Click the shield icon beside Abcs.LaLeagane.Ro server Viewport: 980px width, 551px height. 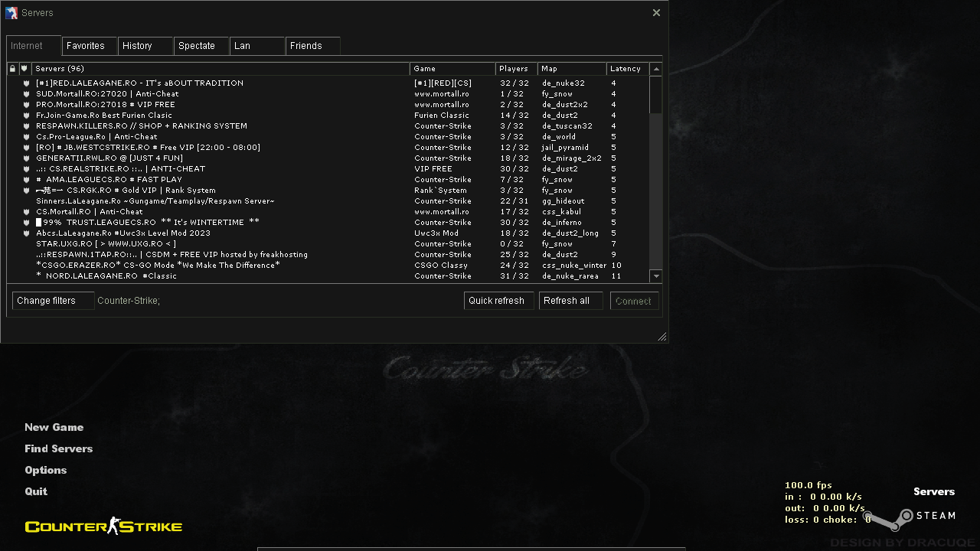(26, 233)
